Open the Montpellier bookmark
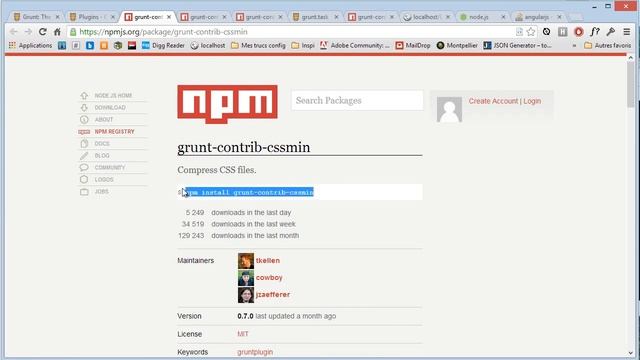 click(x=457, y=46)
